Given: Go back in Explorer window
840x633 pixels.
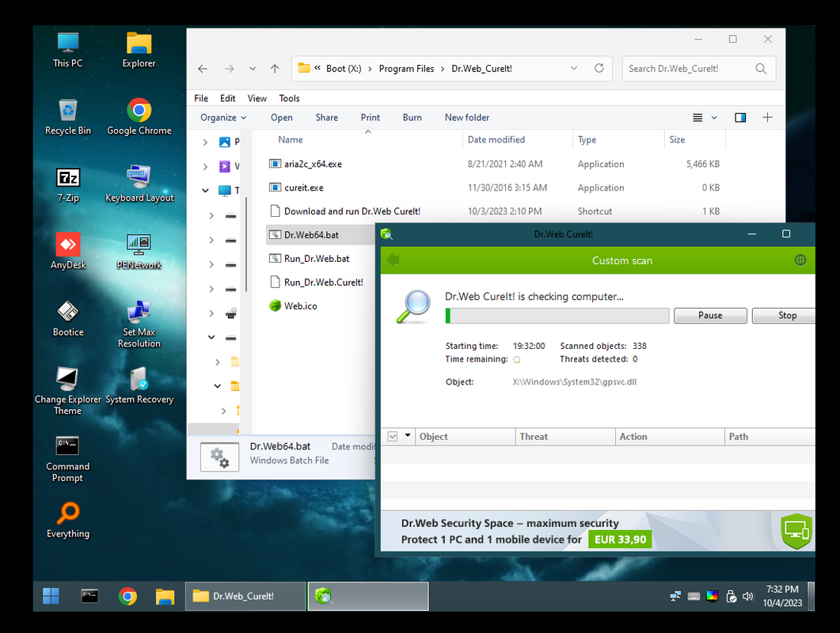Looking at the screenshot, I should (203, 69).
